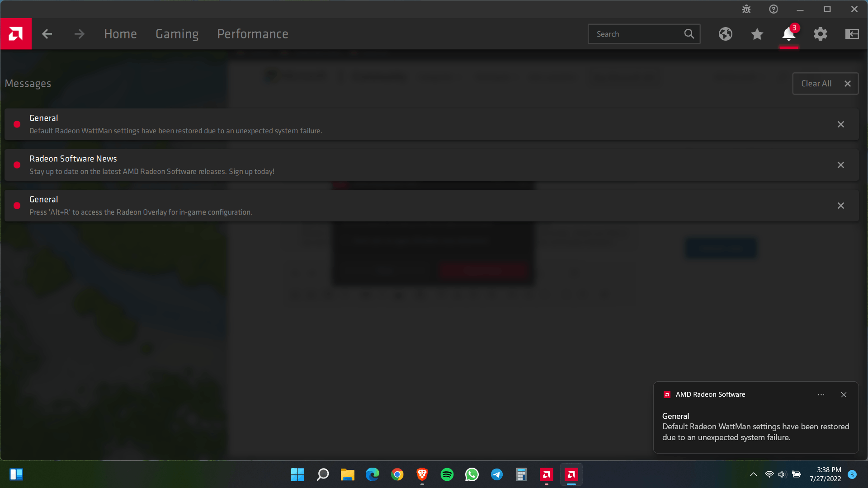Viewport: 868px width, 488px height.
Task: Go back with the back arrow
Action: (x=47, y=34)
